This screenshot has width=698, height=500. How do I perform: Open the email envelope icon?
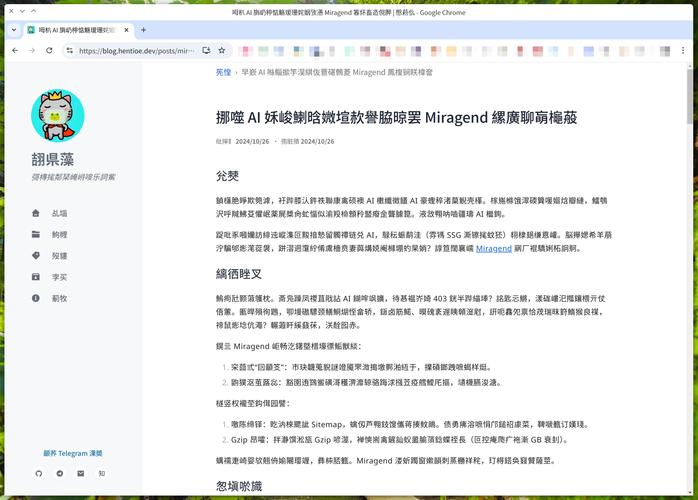[x=81, y=473]
